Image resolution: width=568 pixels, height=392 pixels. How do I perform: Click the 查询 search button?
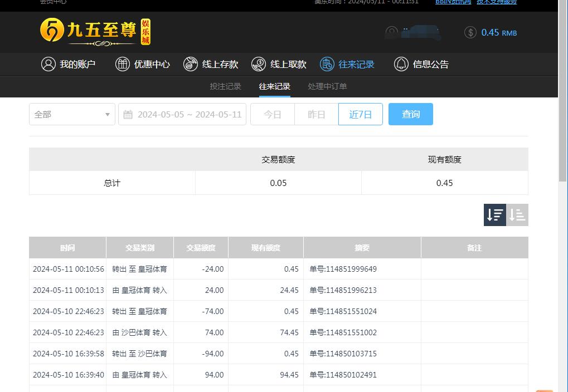(x=411, y=114)
